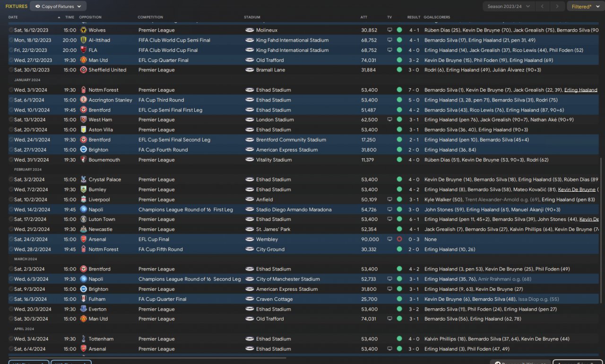Sort by the TIME column header
The width and height of the screenshot is (605, 364).
pos(69,17)
